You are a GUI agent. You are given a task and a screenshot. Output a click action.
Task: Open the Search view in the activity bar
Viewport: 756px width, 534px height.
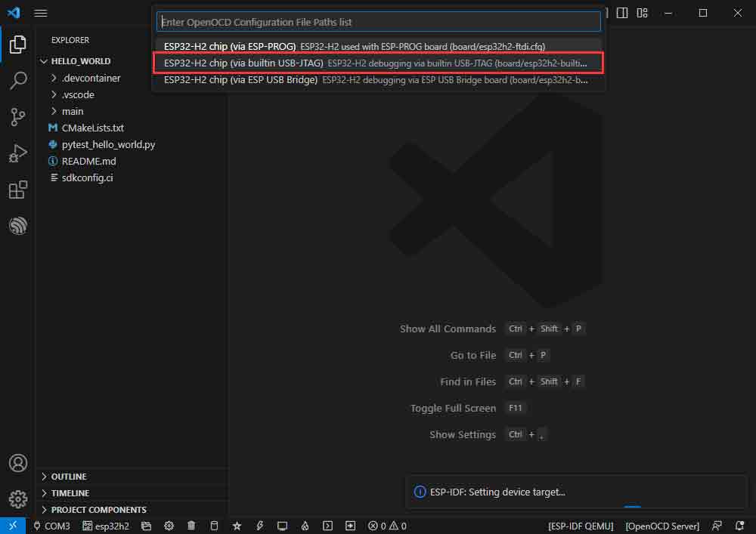pos(18,80)
